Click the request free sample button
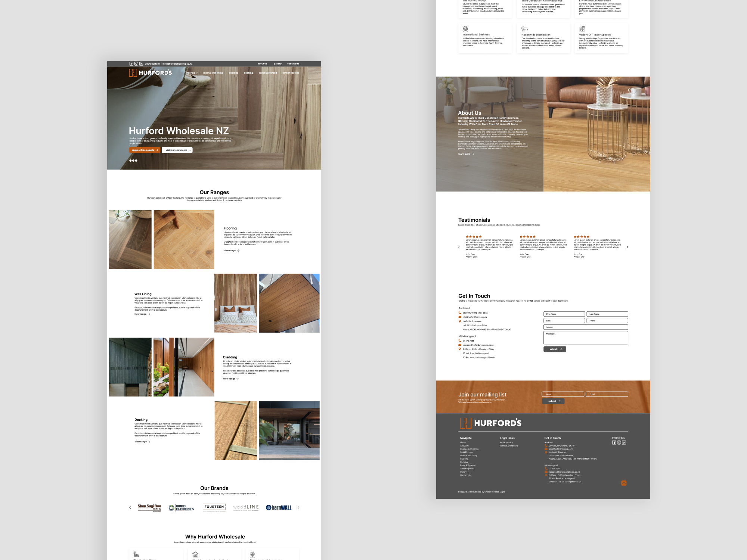 145,150
